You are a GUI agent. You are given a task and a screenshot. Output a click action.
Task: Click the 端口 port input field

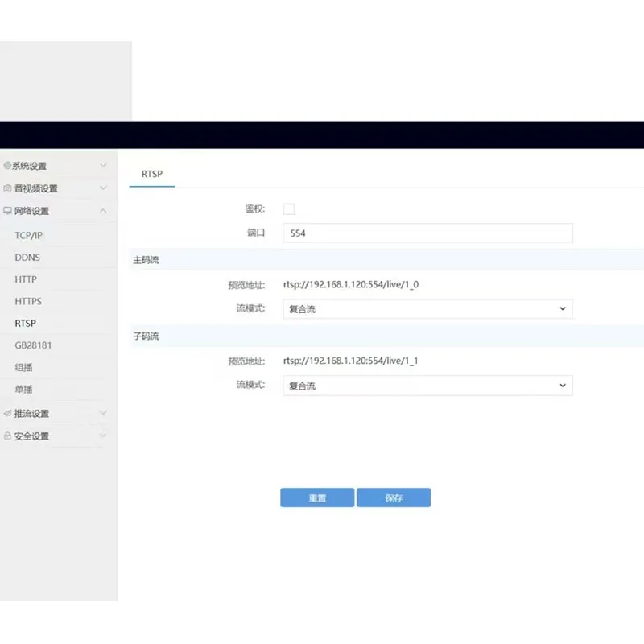427,233
